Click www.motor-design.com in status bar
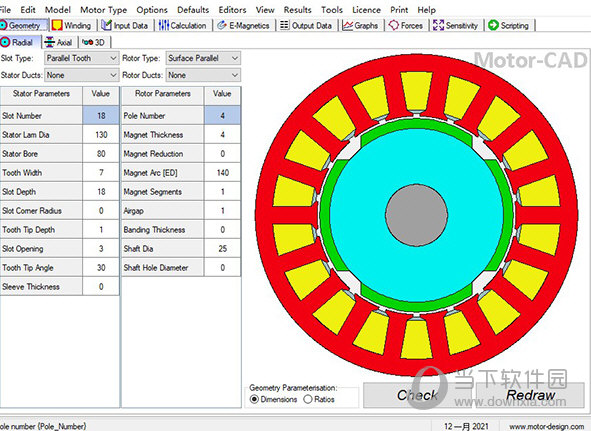 547,426
